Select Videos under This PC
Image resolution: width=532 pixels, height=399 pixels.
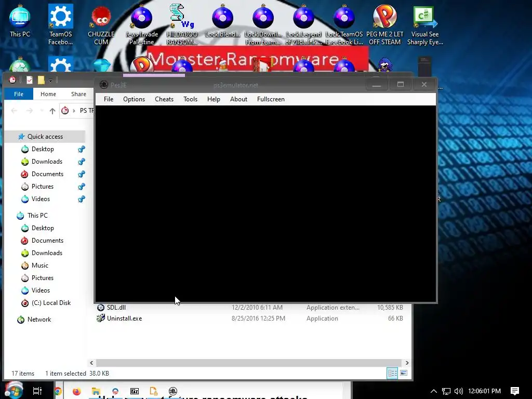41,290
